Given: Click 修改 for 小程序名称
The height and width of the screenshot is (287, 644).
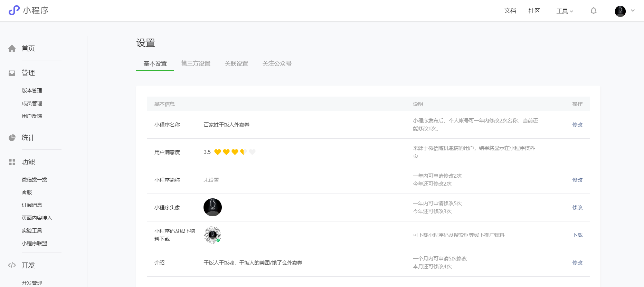Looking at the screenshot, I should (x=577, y=125).
